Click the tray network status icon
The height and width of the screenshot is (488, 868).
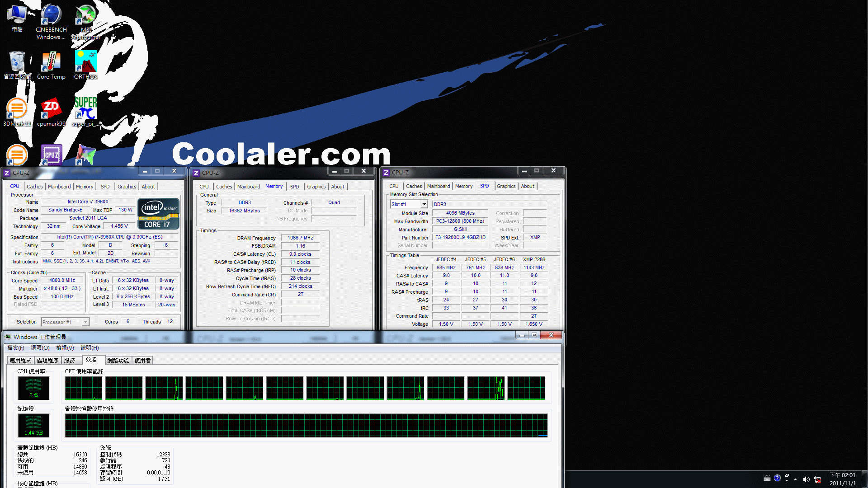pyautogui.click(x=817, y=479)
